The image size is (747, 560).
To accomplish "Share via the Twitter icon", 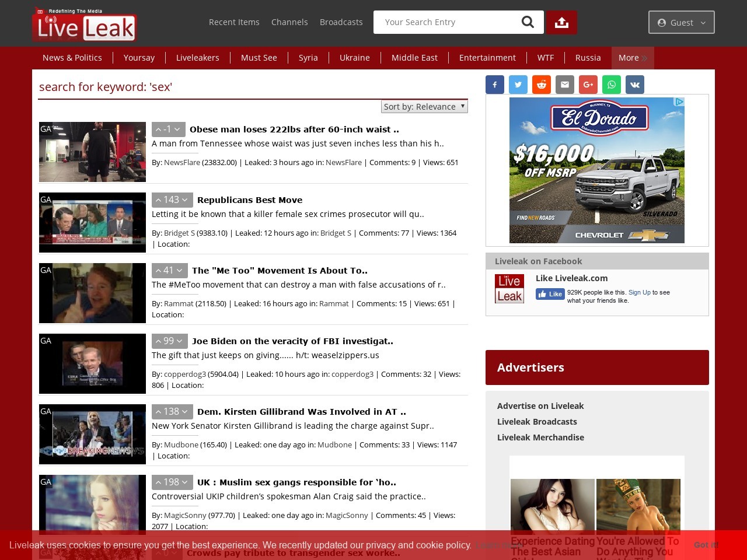I will pyautogui.click(x=518, y=85).
